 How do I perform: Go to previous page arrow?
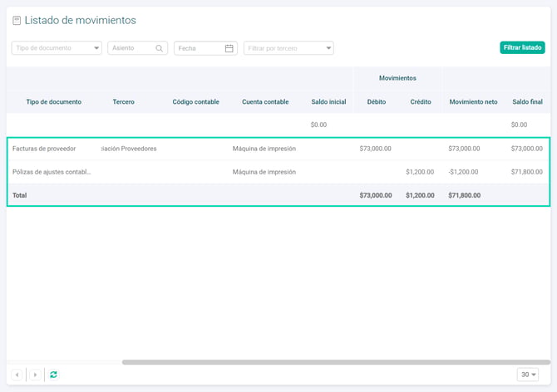(x=17, y=375)
